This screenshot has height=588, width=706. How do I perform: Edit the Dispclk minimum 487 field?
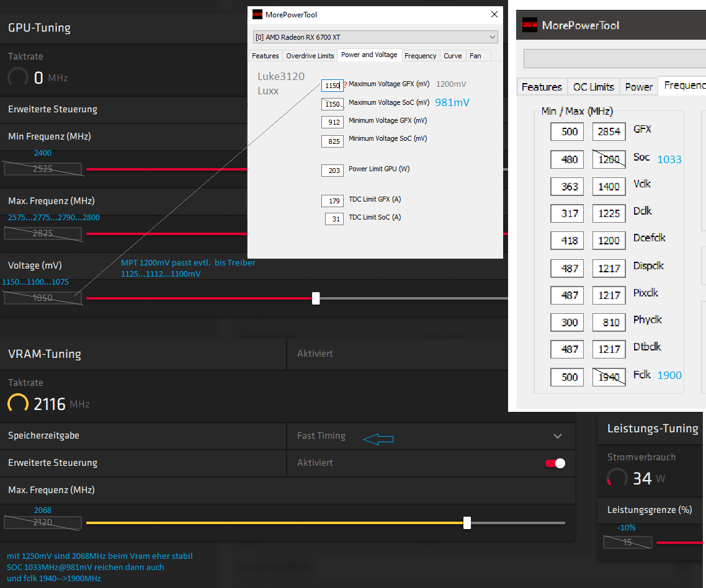[567, 269]
